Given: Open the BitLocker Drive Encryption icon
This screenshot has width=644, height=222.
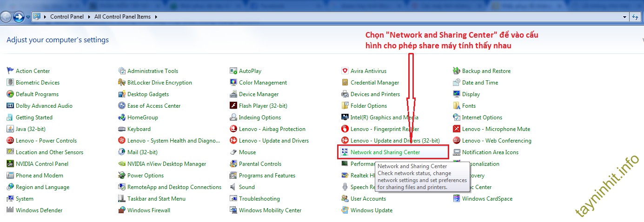Looking at the screenshot, I should click(x=122, y=83).
